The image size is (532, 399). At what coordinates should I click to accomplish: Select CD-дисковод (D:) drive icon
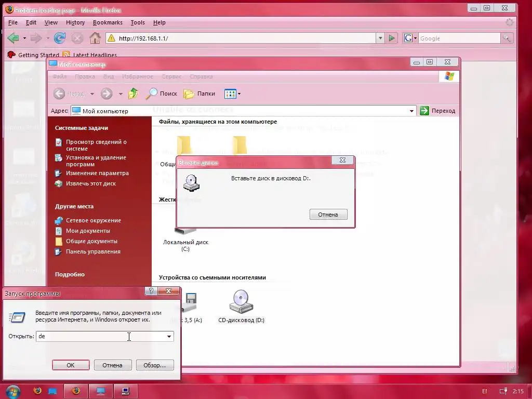click(241, 305)
